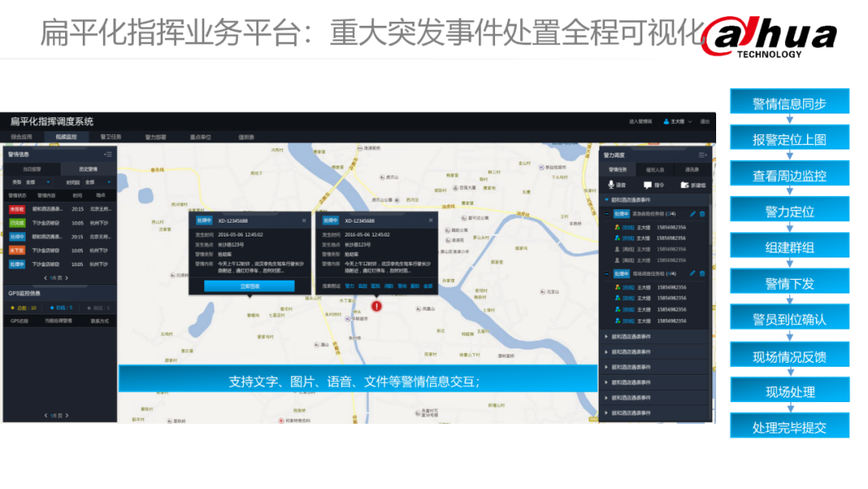
Task: Go to previous page of GPS list
Action: [45, 415]
